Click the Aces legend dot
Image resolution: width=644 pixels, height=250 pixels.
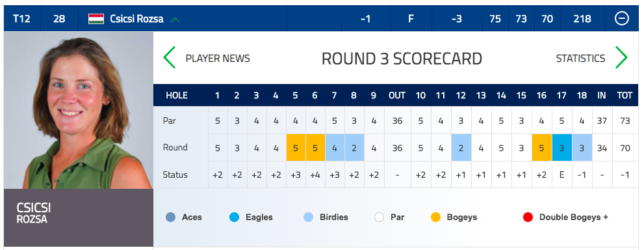point(170,217)
